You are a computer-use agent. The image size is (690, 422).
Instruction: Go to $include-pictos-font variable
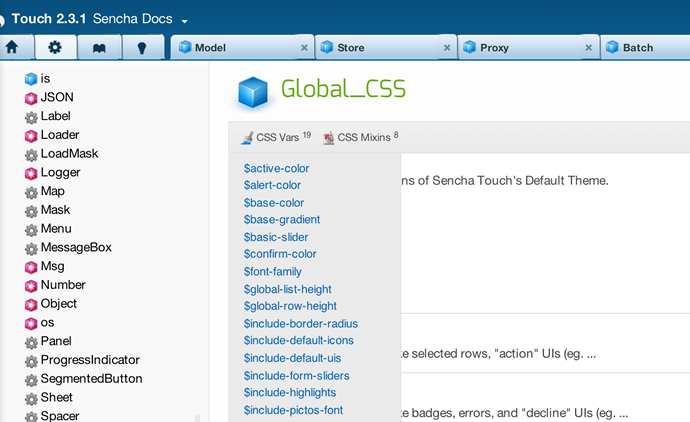point(293,410)
